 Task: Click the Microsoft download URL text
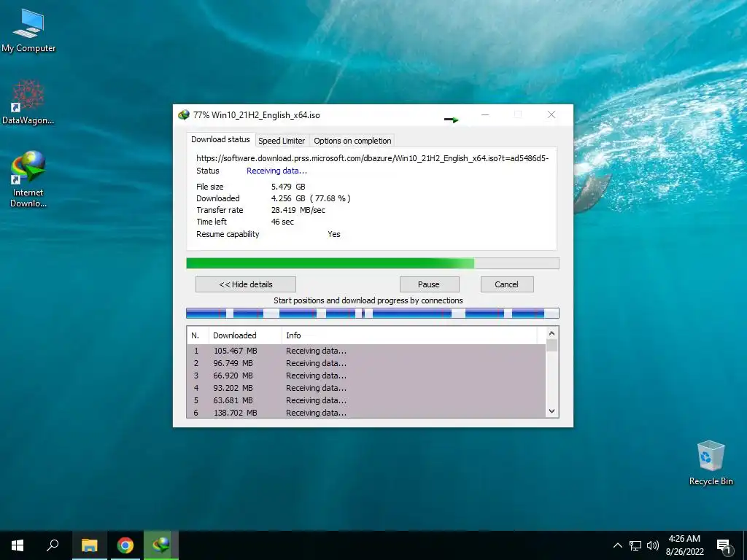pos(373,158)
